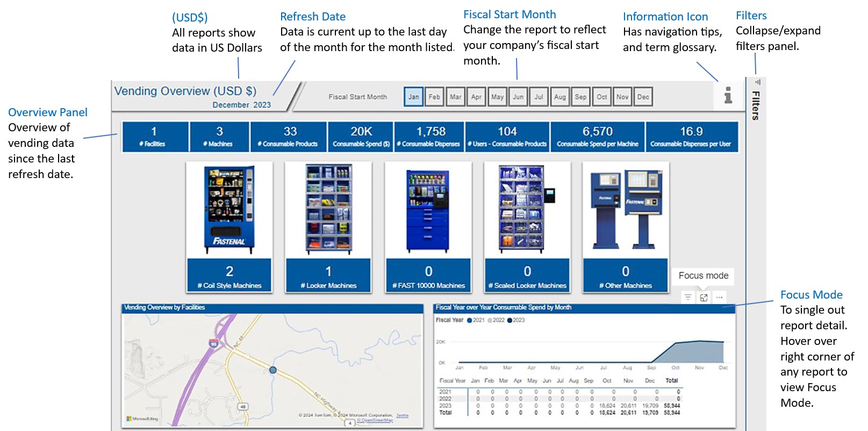Viewport: 868px width, 431px height.
Task: Click the collapse arrow icon above Filters
Action: [x=757, y=82]
